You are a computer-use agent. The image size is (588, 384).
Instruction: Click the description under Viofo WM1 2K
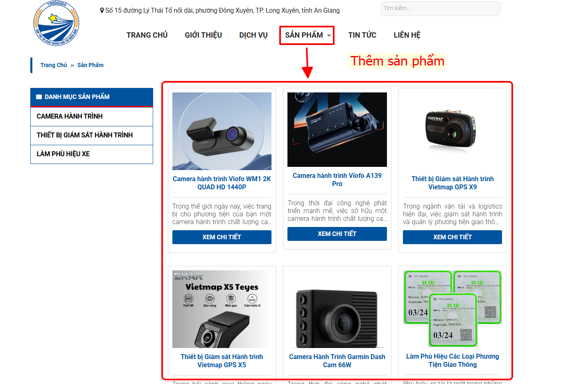(x=222, y=214)
